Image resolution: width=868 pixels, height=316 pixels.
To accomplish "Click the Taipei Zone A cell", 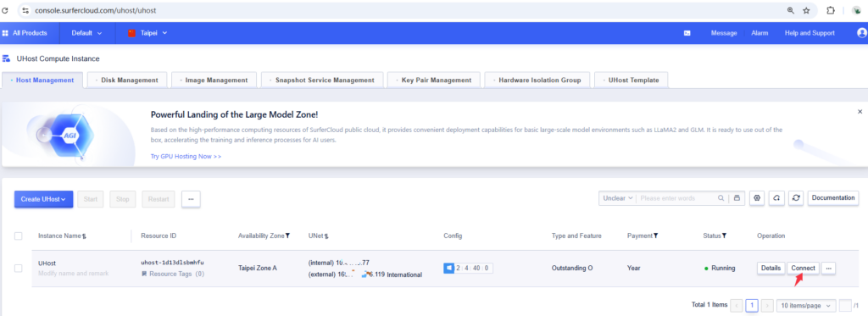I will pyautogui.click(x=258, y=269).
